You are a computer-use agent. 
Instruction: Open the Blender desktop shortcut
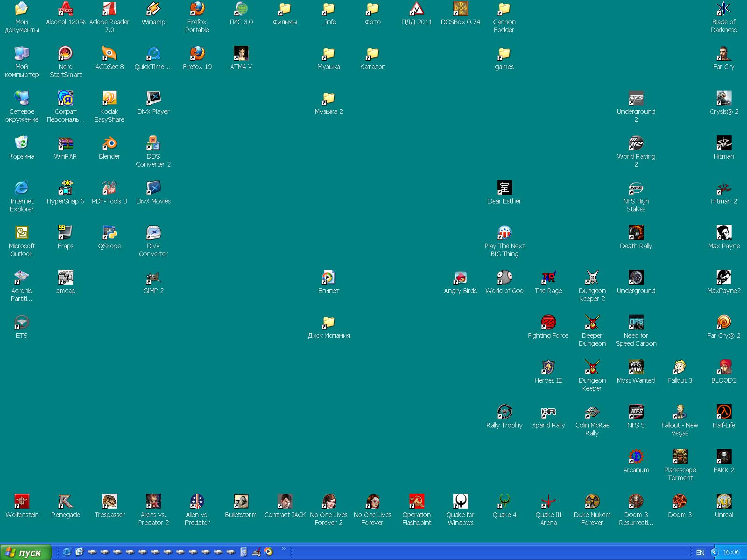tap(109, 143)
